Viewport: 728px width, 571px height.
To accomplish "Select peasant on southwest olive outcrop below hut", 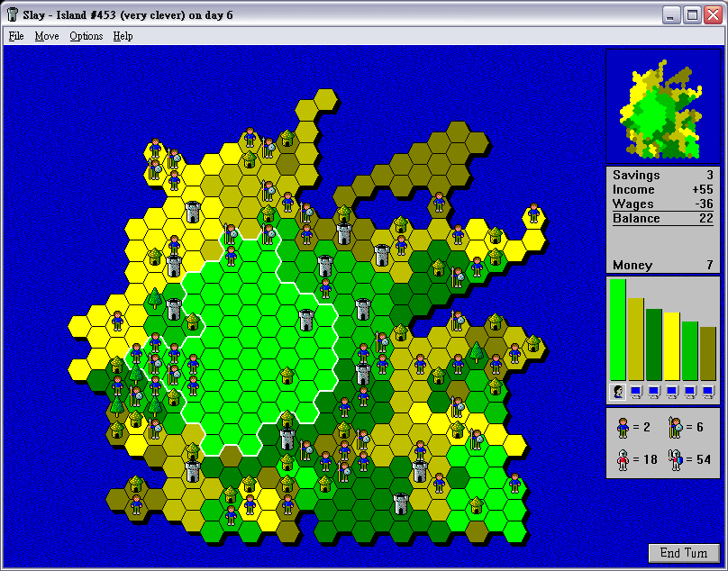I will (136, 504).
